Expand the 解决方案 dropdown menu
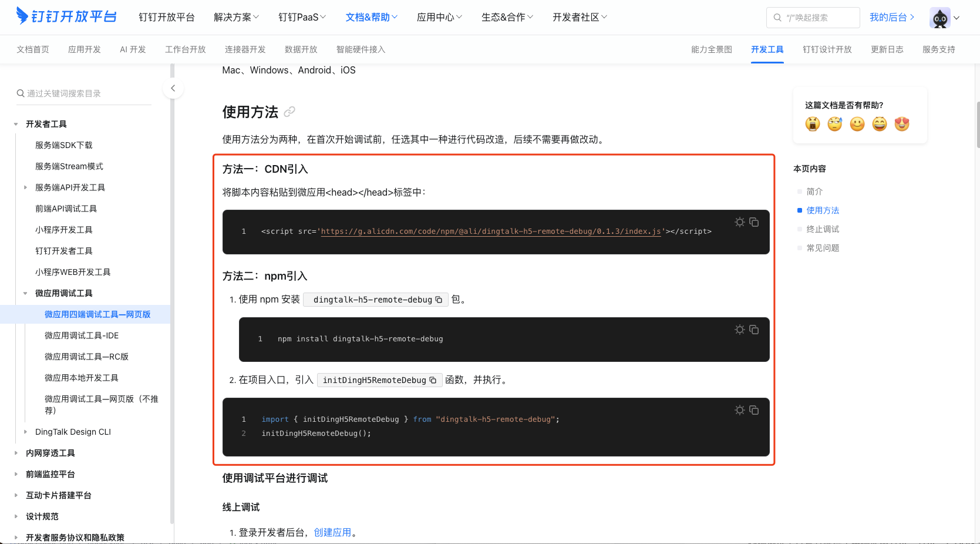980x544 pixels. click(236, 18)
